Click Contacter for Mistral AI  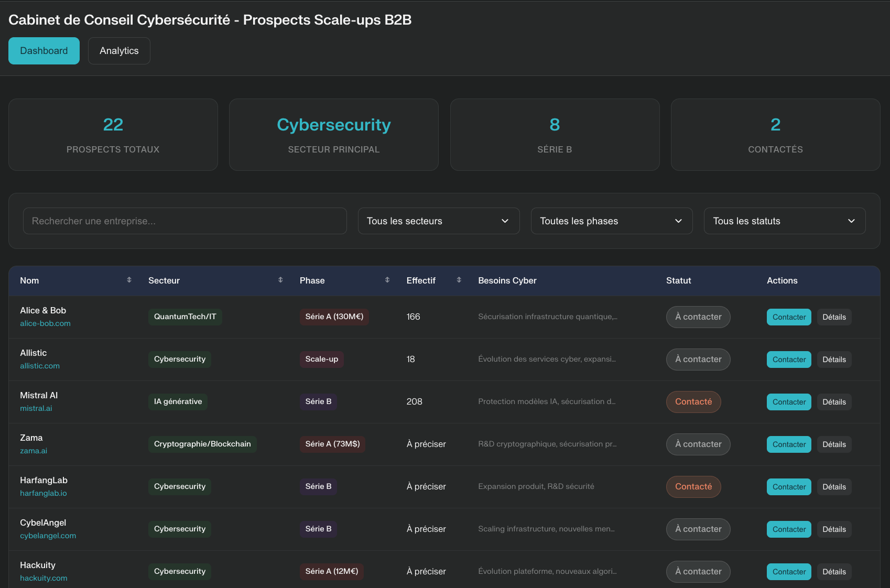tap(789, 402)
